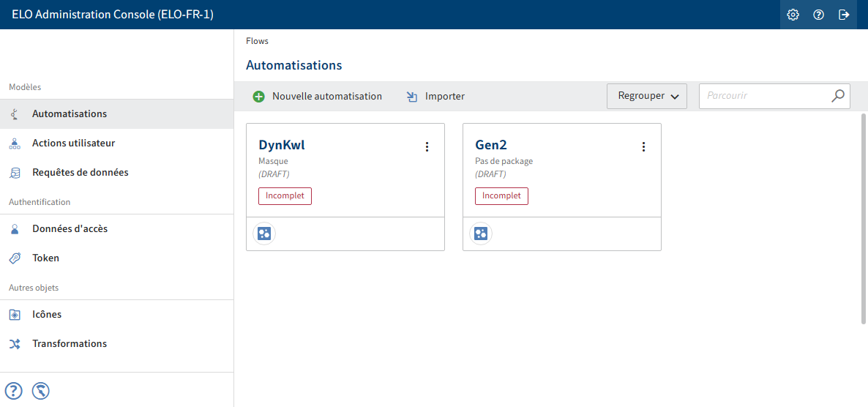Click the Token tag icon
Screen dimensions: 868x407
point(15,258)
